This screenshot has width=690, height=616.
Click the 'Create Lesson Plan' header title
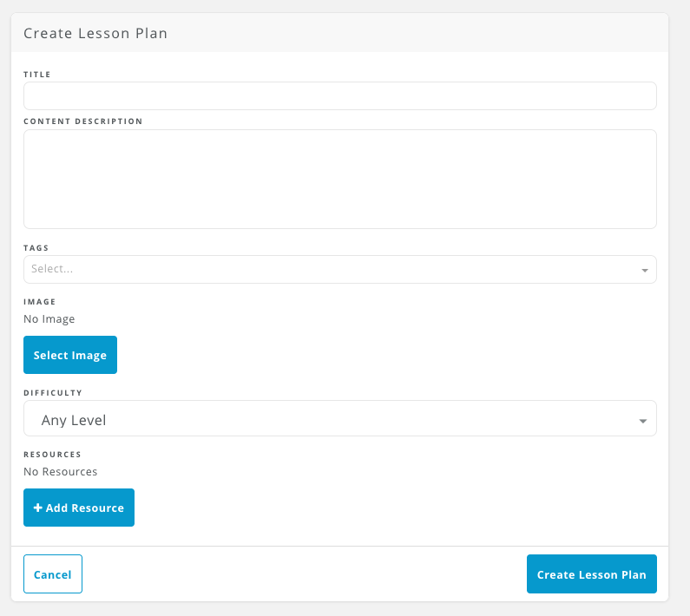(x=95, y=34)
